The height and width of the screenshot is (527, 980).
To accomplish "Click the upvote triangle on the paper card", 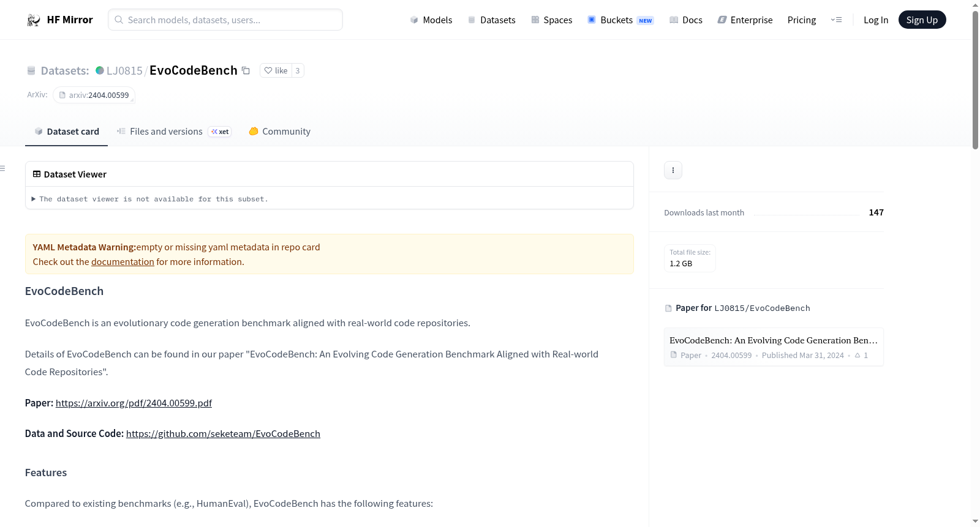I will tap(858, 355).
